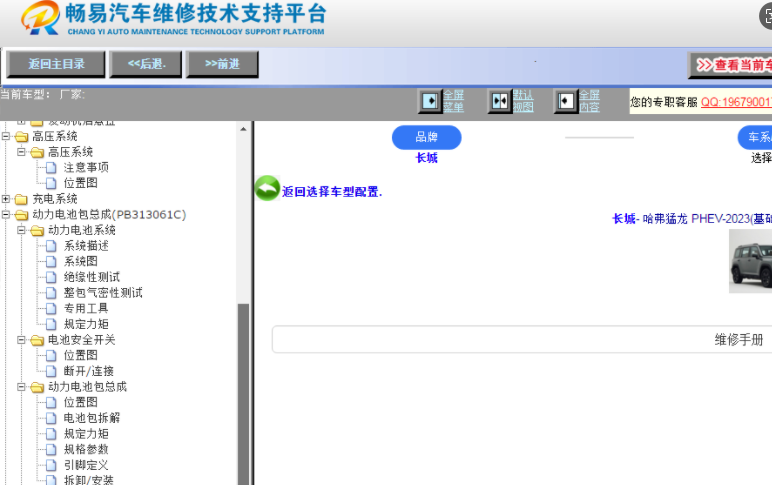Viewport: 772px width, 485px height.
Task: Click the Haval vehicle thumbnail image
Action: [x=750, y=261]
